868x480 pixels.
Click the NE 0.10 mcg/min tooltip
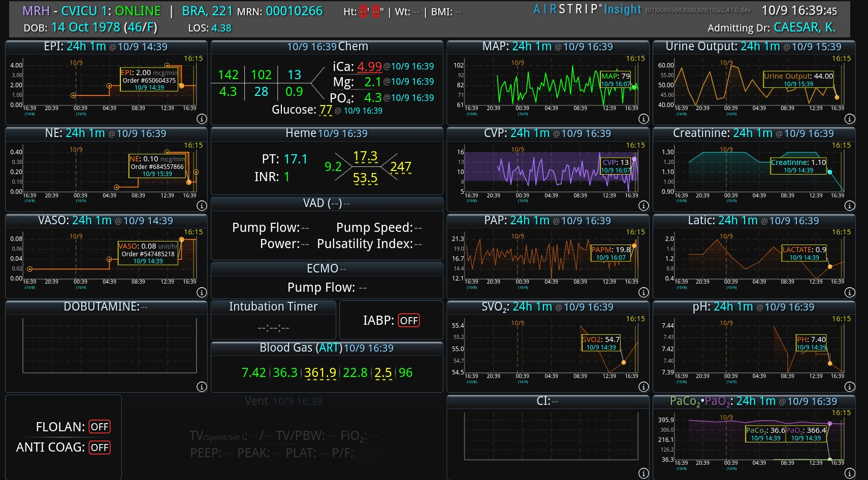click(x=157, y=166)
